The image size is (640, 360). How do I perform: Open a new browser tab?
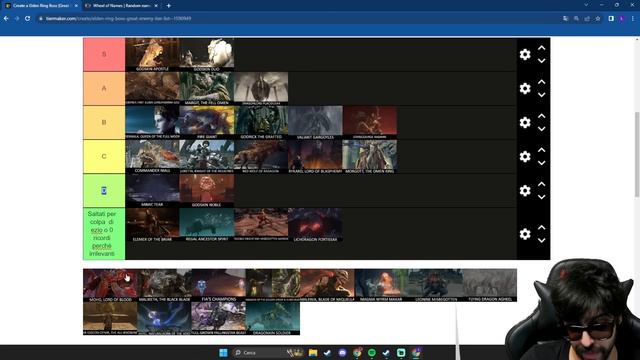tap(169, 6)
